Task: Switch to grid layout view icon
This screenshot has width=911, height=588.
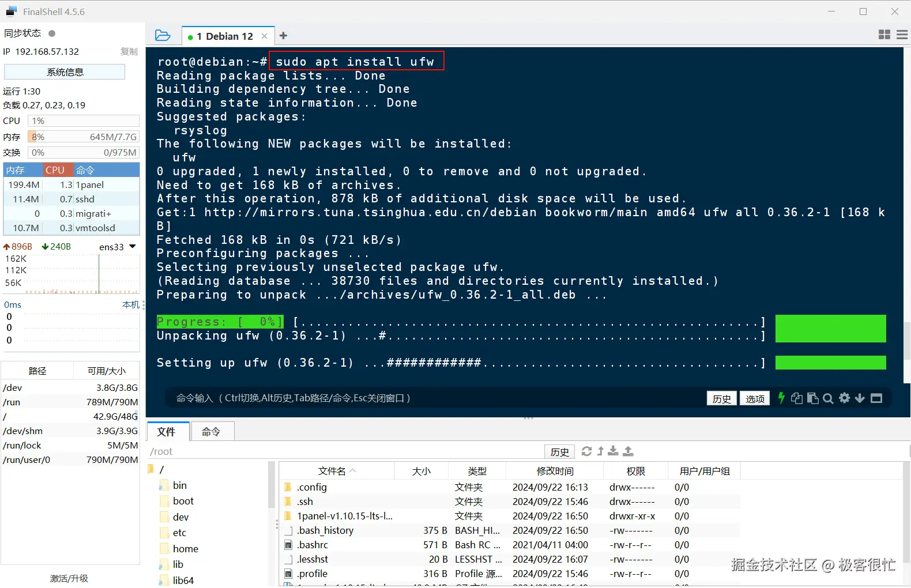Action: [x=884, y=35]
